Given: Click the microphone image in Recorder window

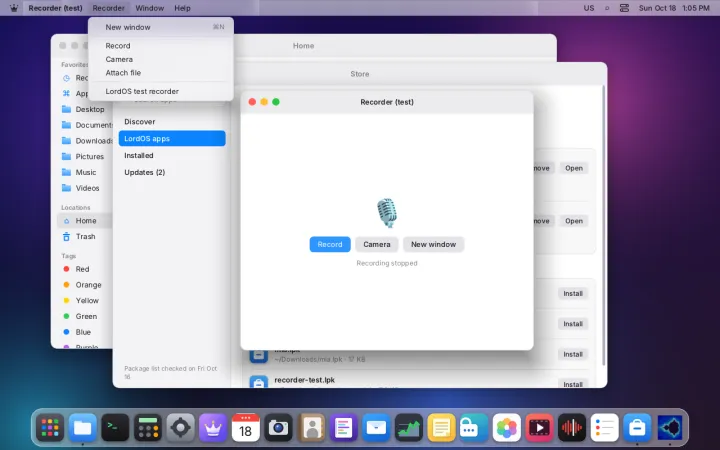Looking at the screenshot, I should tap(387, 213).
